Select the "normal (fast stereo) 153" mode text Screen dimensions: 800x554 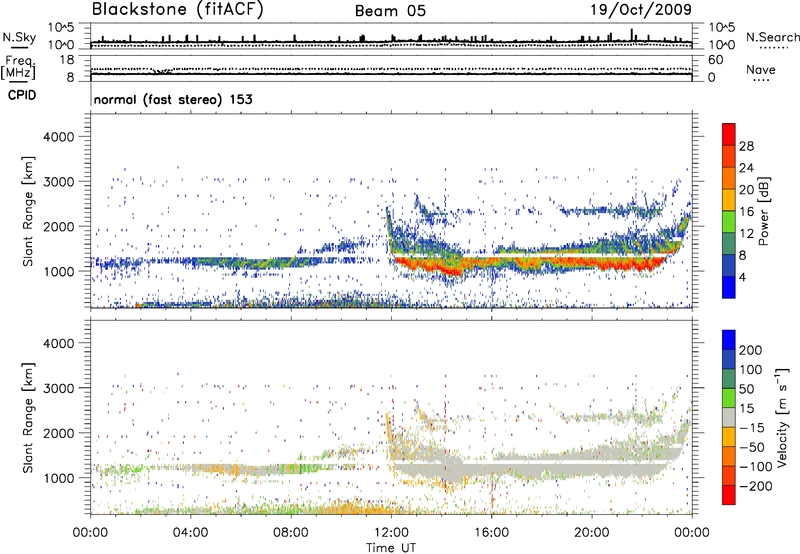[173, 99]
